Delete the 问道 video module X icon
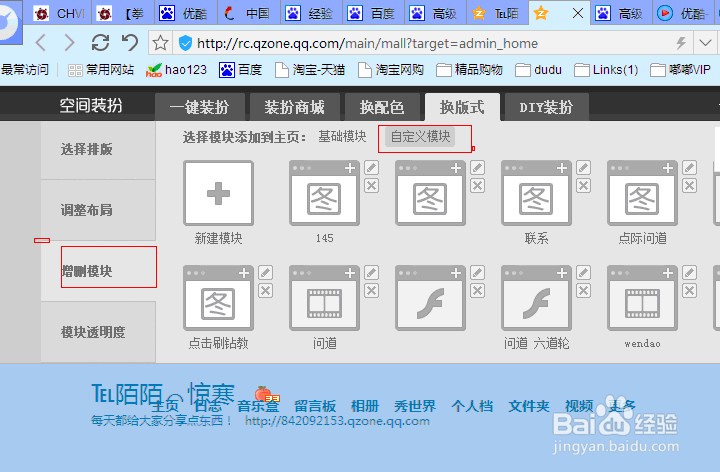 pyautogui.click(x=371, y=291)
